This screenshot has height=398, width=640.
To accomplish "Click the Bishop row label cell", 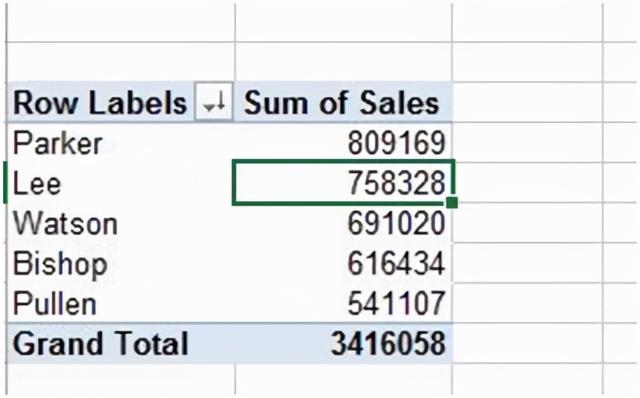I will (120, 262).
